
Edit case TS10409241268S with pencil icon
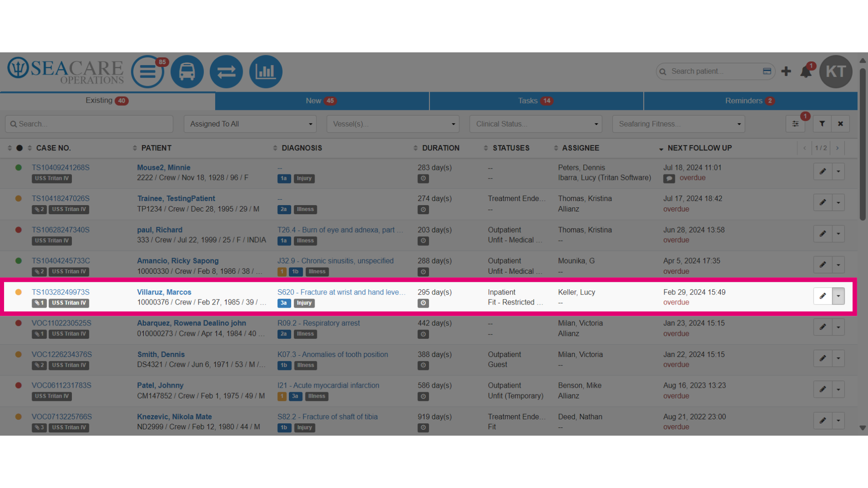[823, 171]
